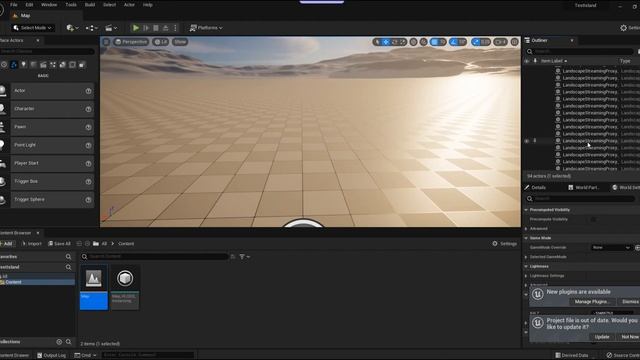Image resolution: width=640 pixels, height=360 pixels.
Task: Select the All Classes category icon
Action: point(82,64)
